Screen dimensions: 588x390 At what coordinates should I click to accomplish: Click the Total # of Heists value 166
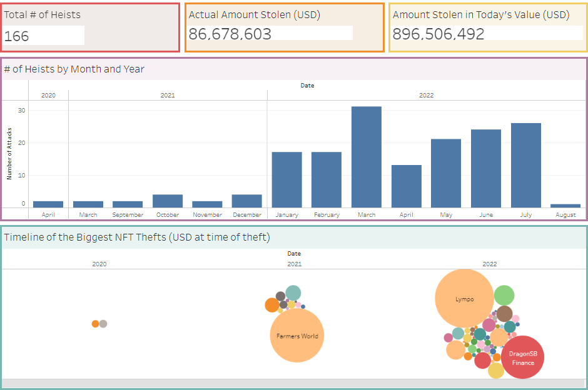coord(17,36)
